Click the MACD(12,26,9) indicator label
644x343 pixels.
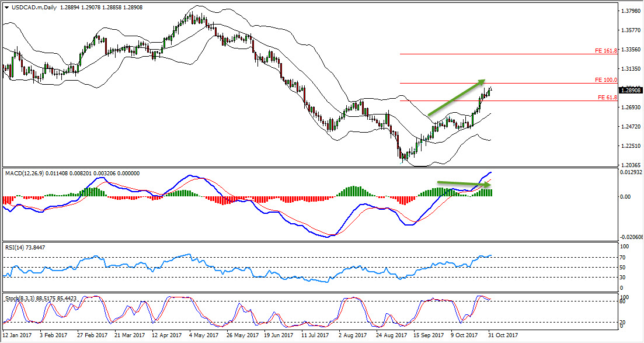[27, 171]
